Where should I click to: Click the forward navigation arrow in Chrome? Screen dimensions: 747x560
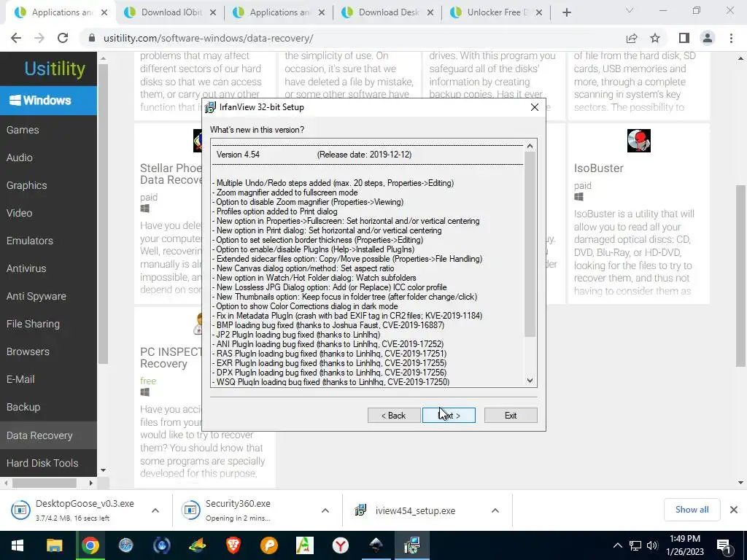click(39, 38)
